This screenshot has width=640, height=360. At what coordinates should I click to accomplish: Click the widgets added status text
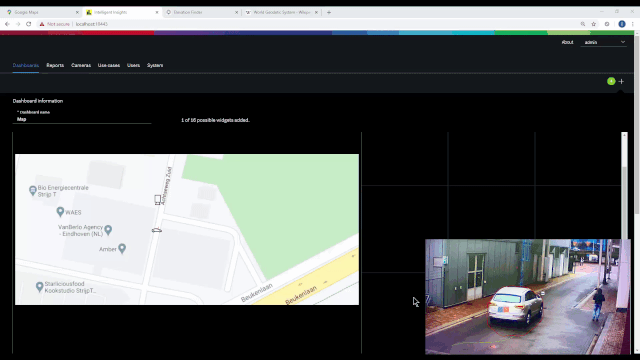215,120
